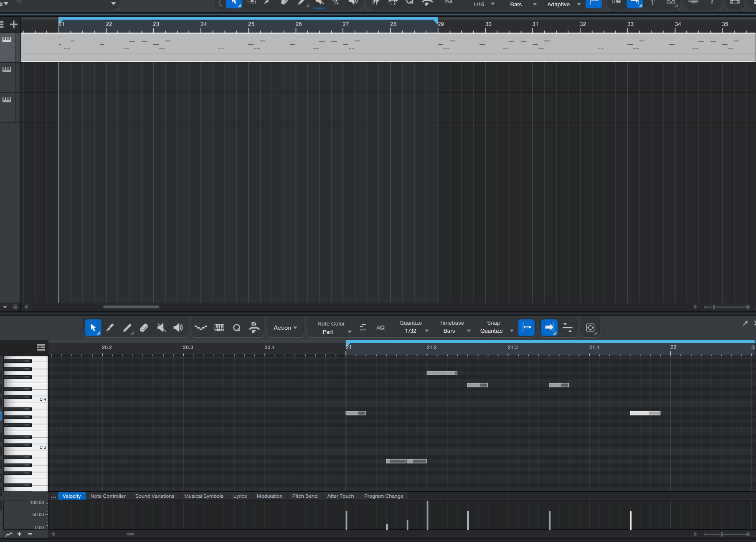The height and width of the screenshot is (542, 756).
Task: Open the step record icon in the editor
Action: (254, 328)
